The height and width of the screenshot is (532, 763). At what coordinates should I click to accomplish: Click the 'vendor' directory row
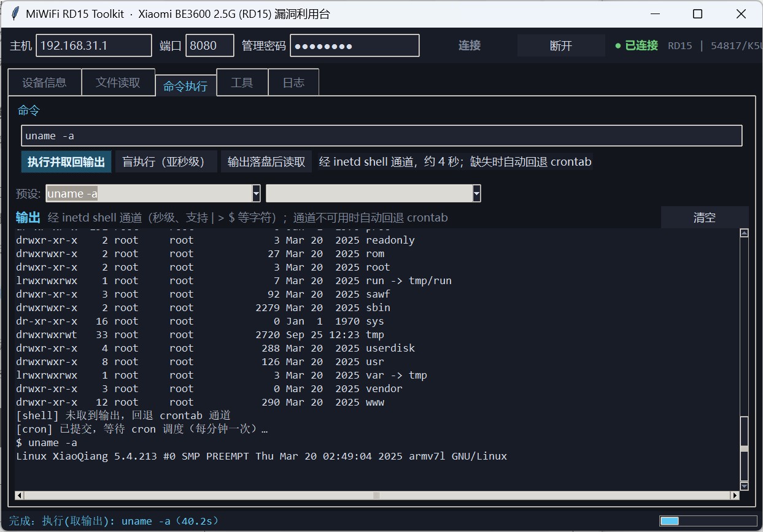coord(209,388)
